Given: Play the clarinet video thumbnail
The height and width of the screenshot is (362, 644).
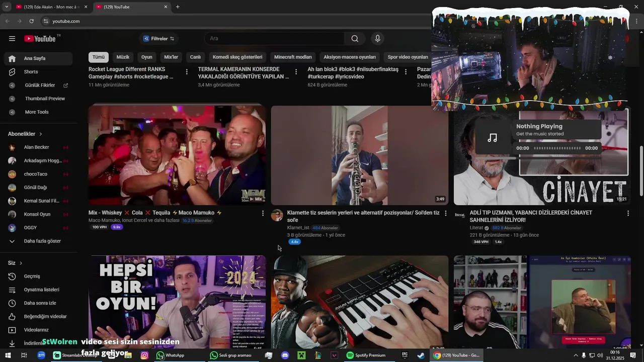Looking at the screenshot, I should 360,155.
